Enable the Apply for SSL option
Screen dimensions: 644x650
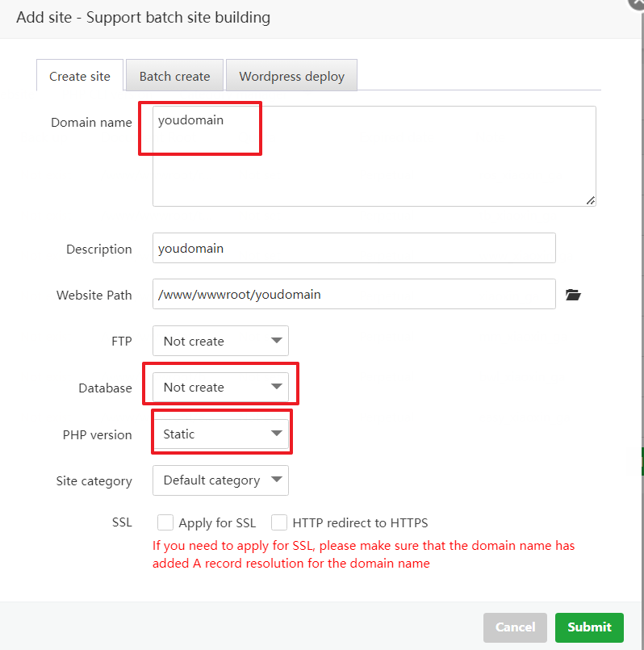(165, 522)
